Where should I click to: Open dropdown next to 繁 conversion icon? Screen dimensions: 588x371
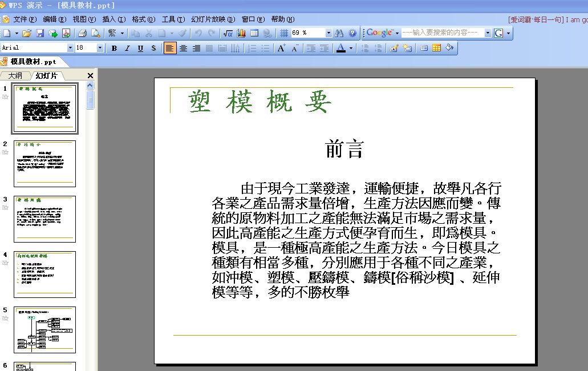[x=122, y=33]
